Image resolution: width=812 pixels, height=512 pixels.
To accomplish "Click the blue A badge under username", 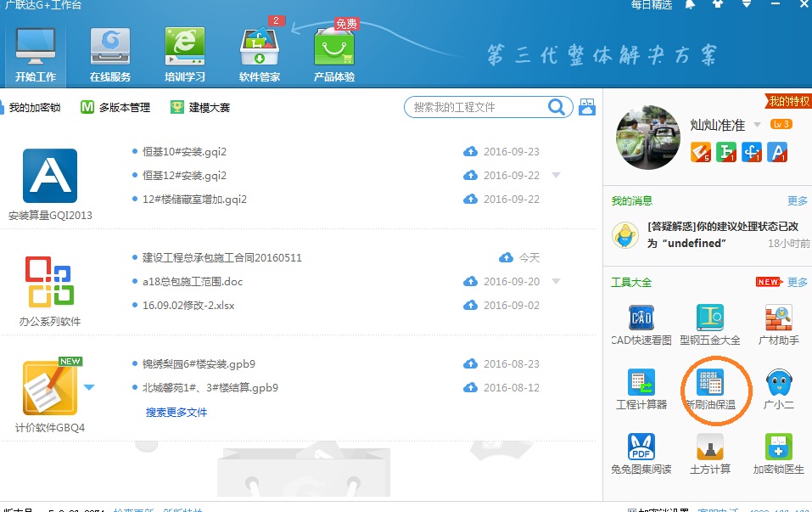I will [777, 152].
